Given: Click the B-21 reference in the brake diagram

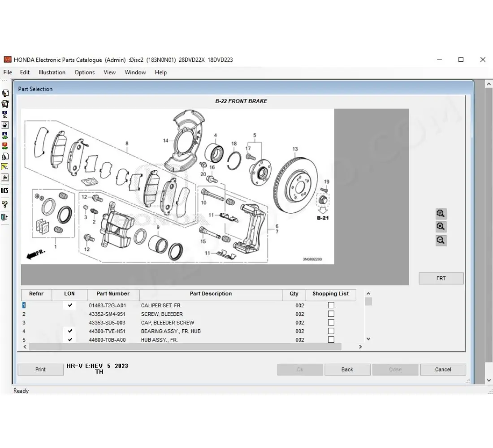Looking at the screenshot, I should 323,218.
